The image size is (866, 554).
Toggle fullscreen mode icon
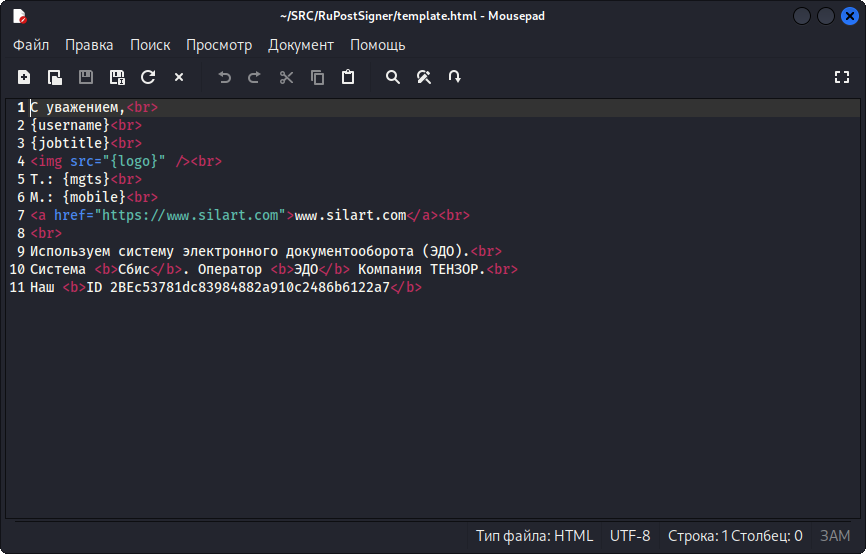[842, 77]
